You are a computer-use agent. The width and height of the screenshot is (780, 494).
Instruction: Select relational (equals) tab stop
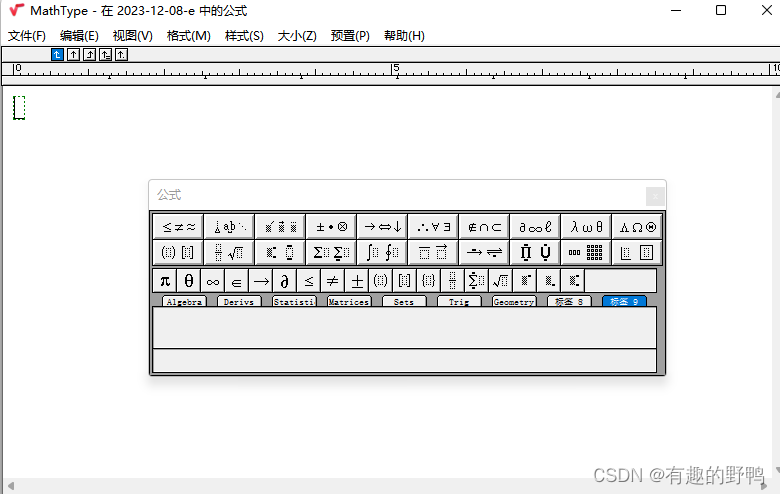click(x=105, y=54)
